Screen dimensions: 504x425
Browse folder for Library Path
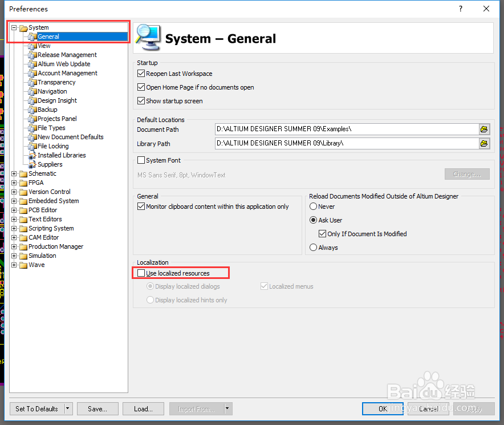click(x=484, y=144)
